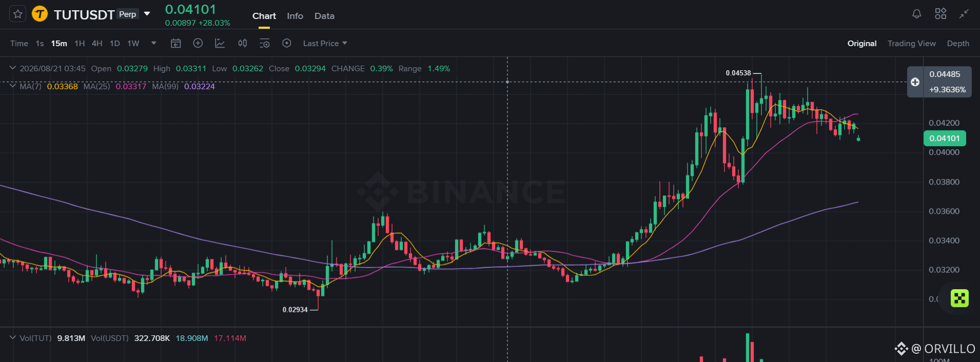Switch to Depth chart view

click(x=958, y=44)
